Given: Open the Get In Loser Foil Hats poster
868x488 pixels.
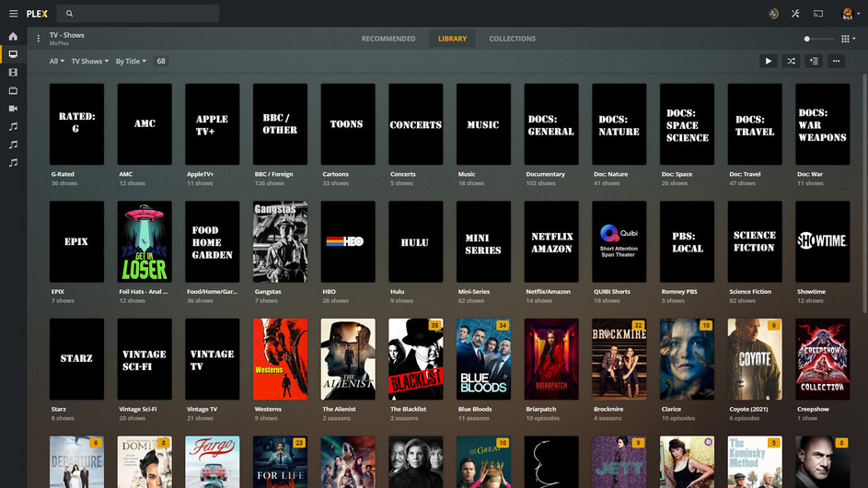Looking at the screenshot, I should 145,241.
